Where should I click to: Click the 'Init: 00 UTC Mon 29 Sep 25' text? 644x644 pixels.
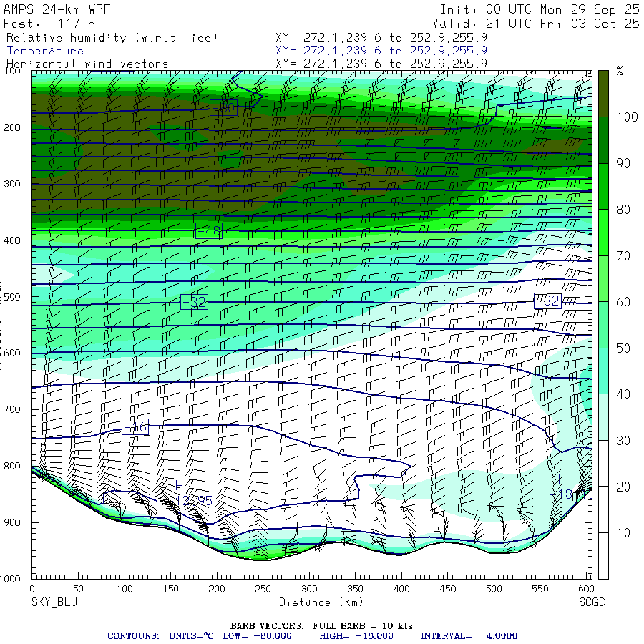coord(540,9)
